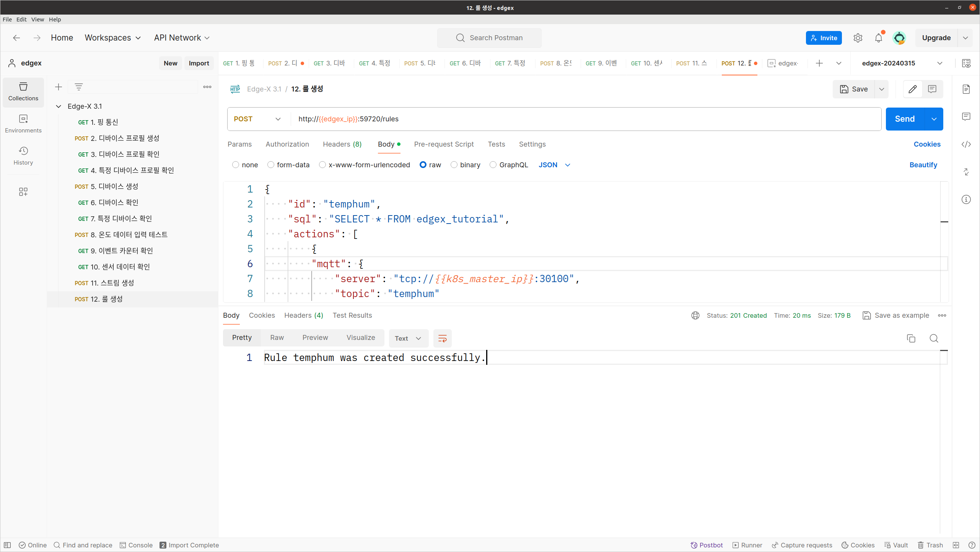The width and height of the screenshot is (980, 552).
Task: Toggle the none radio button in Body
Action: pyautogui.click(x=236, y=165)
